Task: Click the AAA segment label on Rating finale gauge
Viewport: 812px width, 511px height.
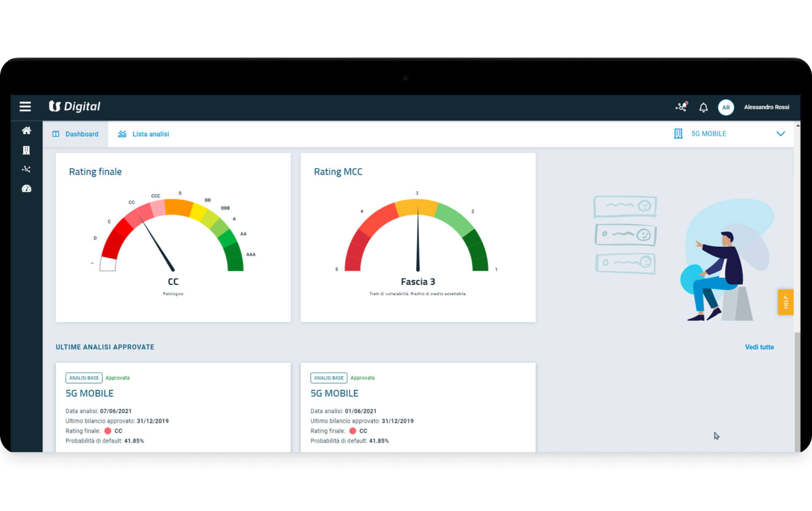Action: [x=251, y=255]
